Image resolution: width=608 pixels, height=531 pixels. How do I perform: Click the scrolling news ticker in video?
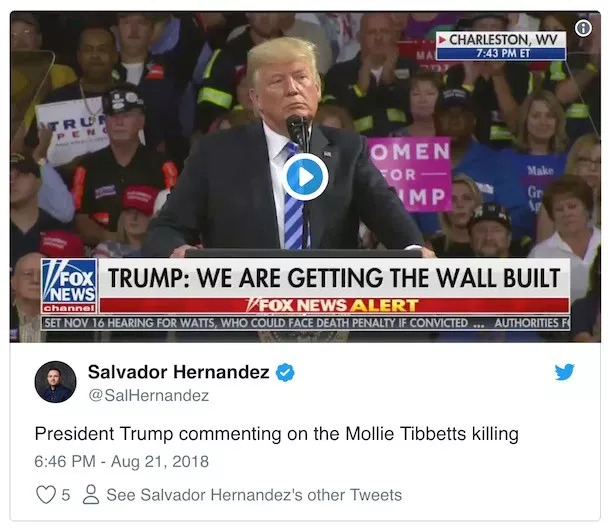(x=306, y=323)
